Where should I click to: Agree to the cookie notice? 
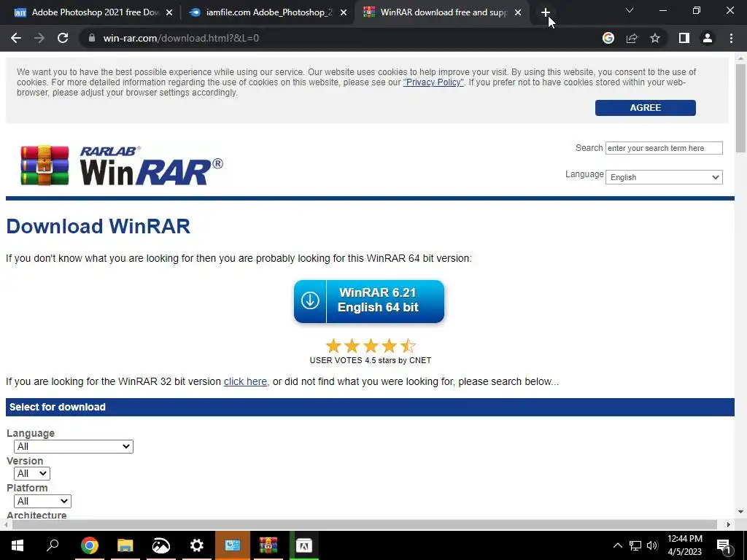[x=645, y=108]
